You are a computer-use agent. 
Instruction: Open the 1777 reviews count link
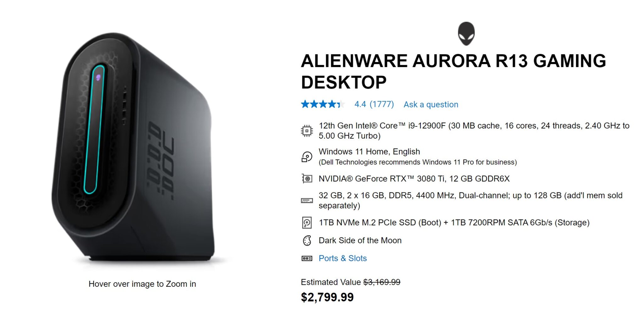[381, 104]
